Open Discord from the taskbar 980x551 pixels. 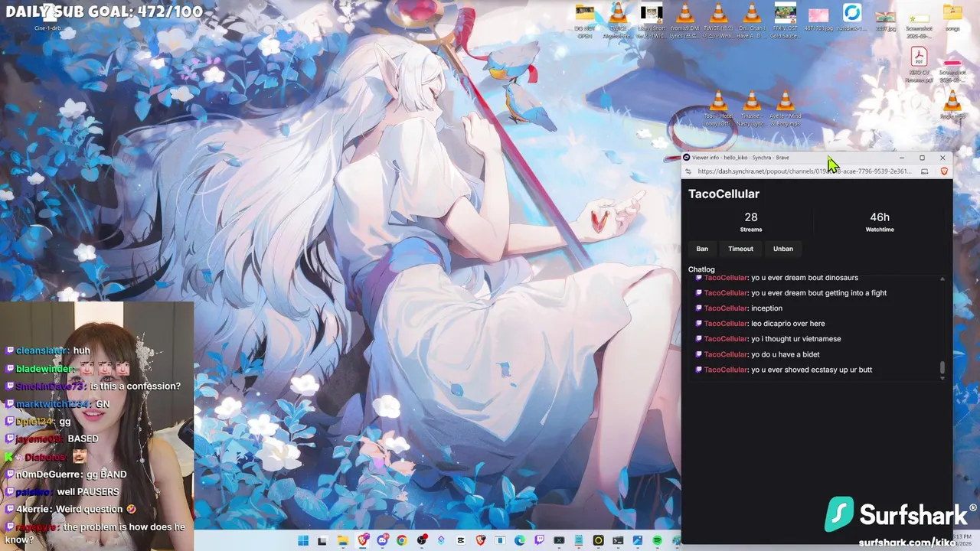tap(383, 541)
